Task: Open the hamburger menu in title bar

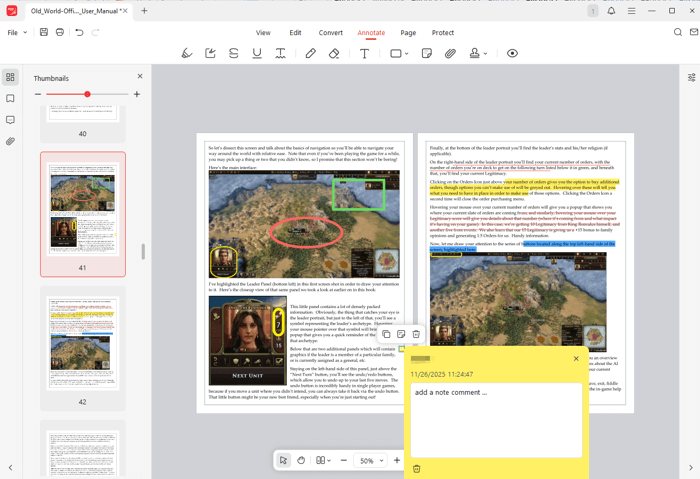Action: tap(631, 11)
